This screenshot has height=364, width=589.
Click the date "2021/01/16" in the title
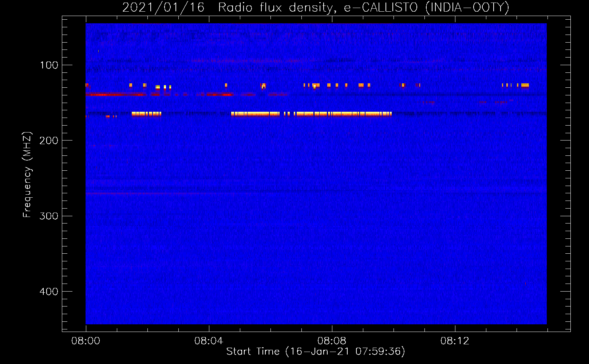pyautogui.click(x=163, y=7)
